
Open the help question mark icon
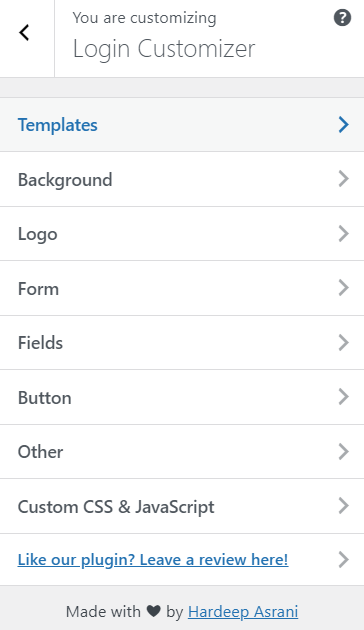click(x=342, y=18)
